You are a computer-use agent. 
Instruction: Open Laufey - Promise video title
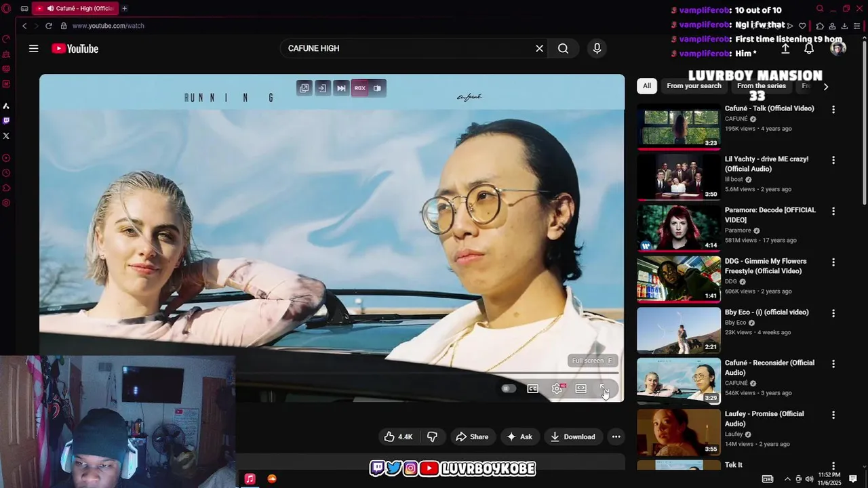pos(764,419)
